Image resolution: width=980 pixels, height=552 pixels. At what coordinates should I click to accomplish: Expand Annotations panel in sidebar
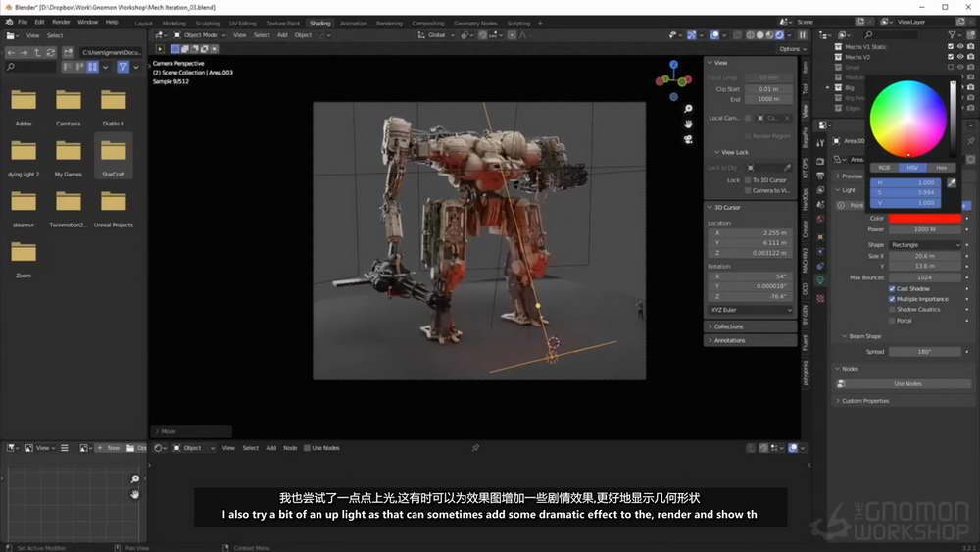[x=751, y=340]
